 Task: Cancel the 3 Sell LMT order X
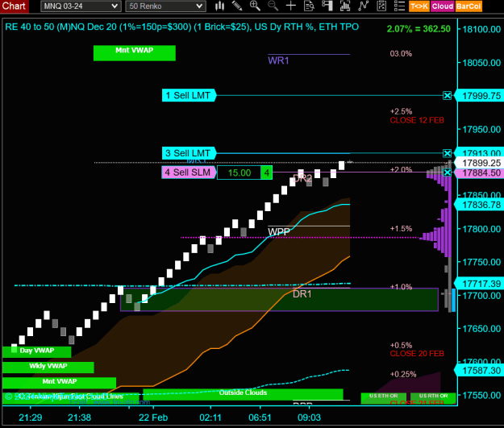click(x=447, y=153)
